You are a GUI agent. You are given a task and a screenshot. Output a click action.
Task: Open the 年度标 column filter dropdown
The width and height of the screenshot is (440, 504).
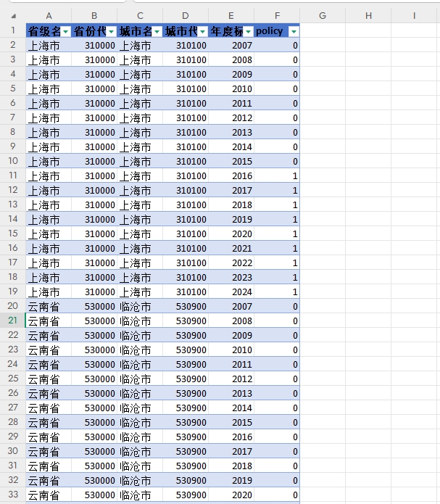pyautogui.click(x=248, y=31)
